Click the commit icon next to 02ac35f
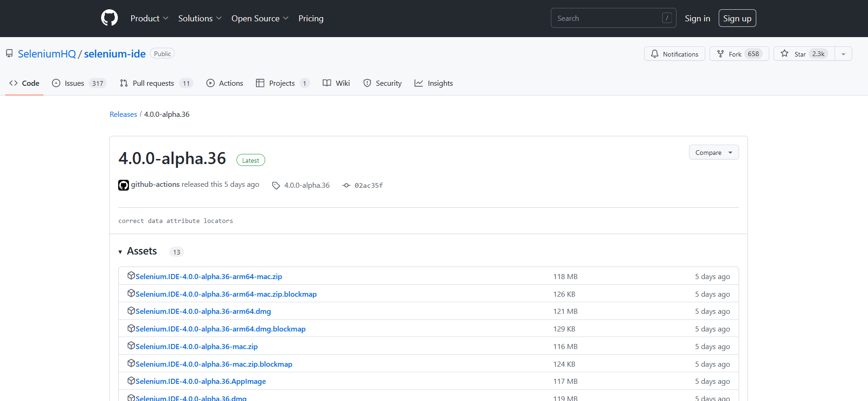The width and height of the screenshot is (868, 401). pyautogui.click(x=346, y=185)
